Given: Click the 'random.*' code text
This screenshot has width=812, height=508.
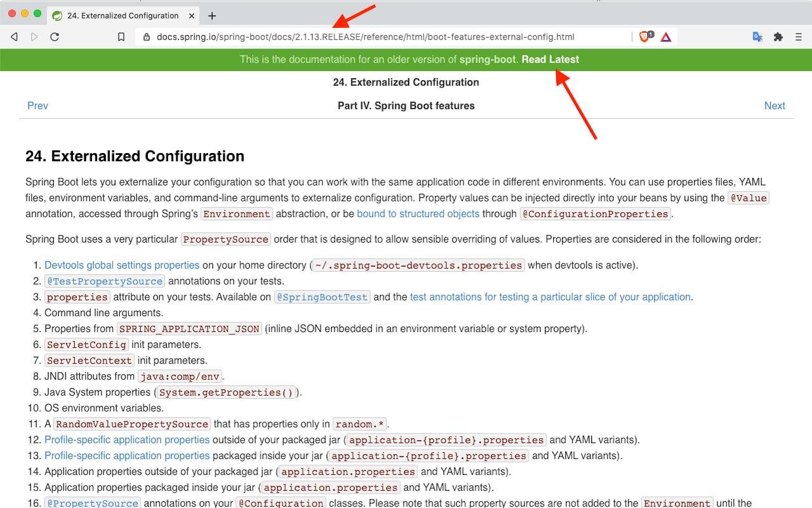Looking at the screenshot, I should (x=360, y=424).
